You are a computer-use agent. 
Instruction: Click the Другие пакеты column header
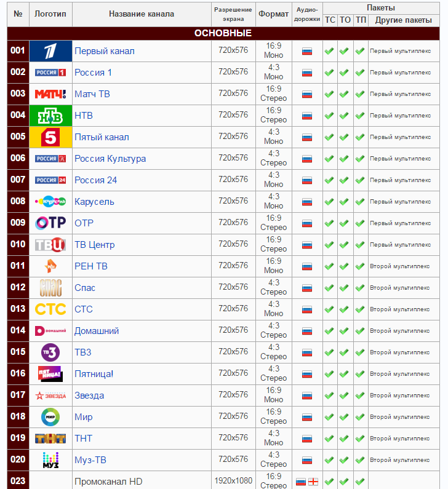click(x=404, y=20)
